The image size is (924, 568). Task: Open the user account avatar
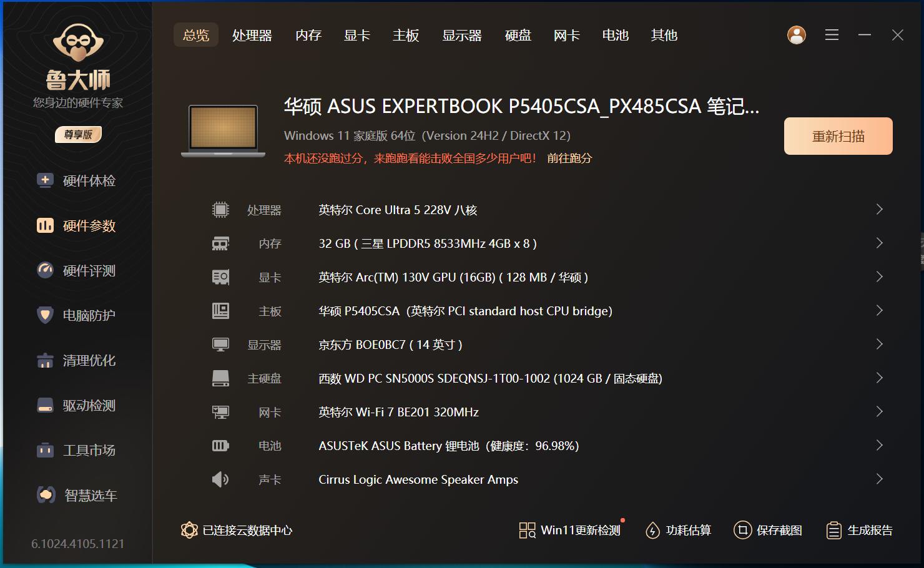pos(796,35)
